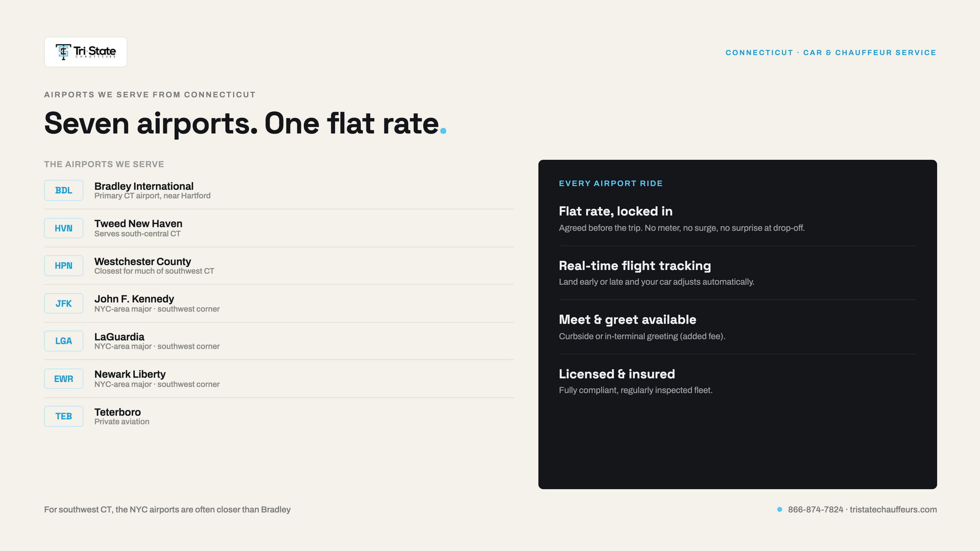Select the EWR airport code badge
Viewport: 980px width, 551px height.
pyautogui.click(x=63, y=379)
